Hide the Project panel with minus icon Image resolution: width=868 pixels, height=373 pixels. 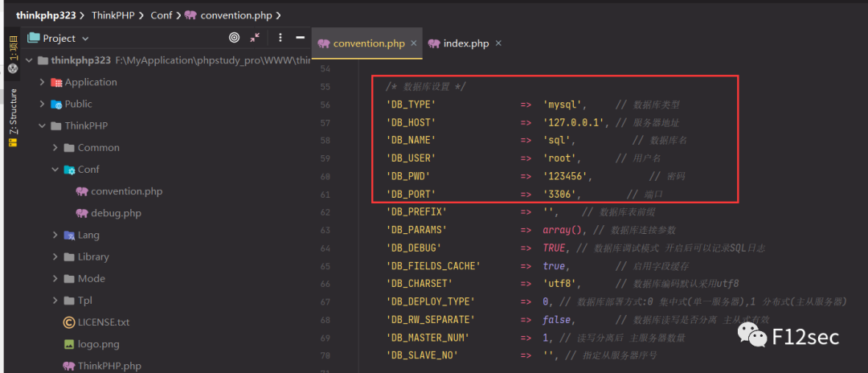coord(300,38)
